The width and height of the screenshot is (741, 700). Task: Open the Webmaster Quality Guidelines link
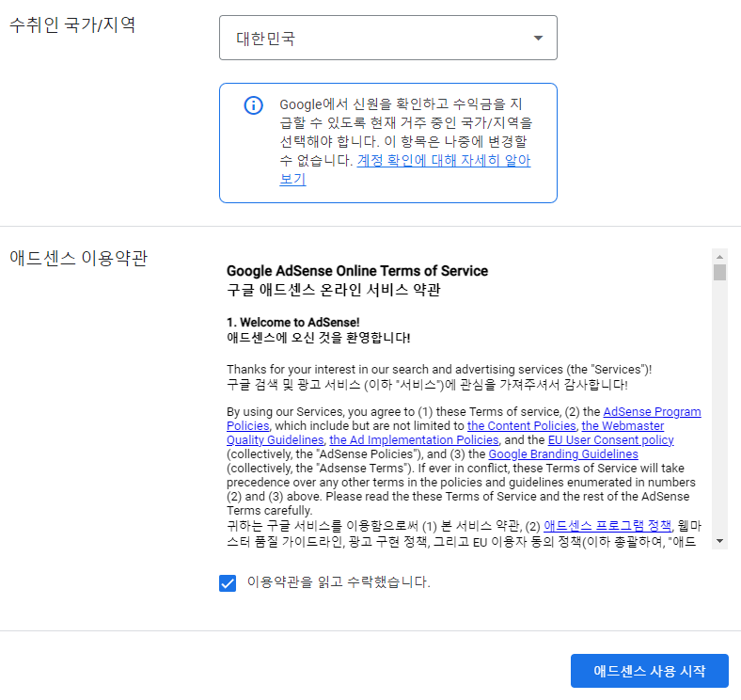(x=623, y=426)
